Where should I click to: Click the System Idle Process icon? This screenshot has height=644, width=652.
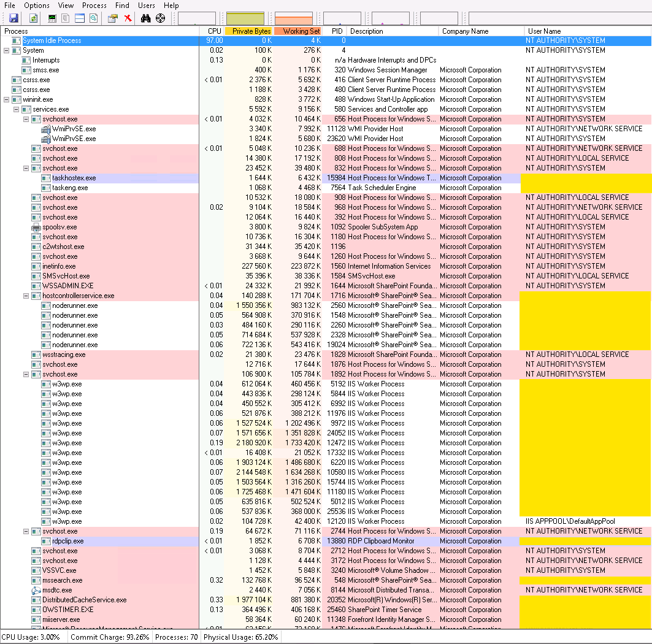[x=16, y=40]
